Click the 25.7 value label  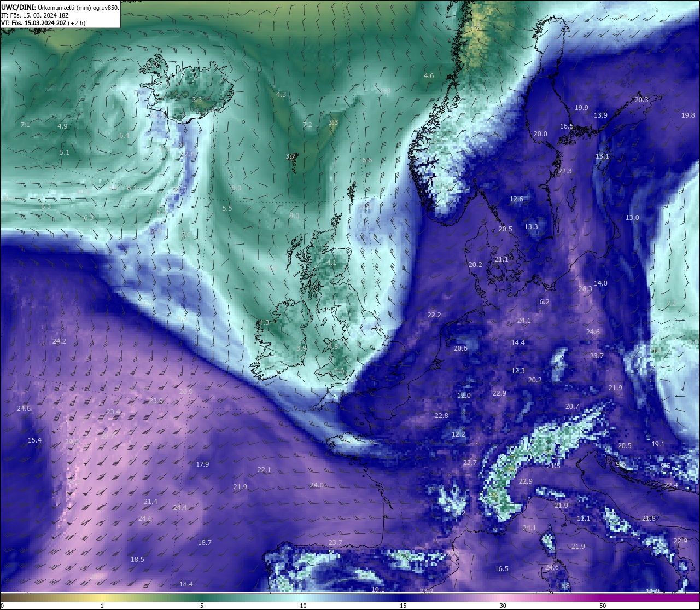click(x=470, y=462)
